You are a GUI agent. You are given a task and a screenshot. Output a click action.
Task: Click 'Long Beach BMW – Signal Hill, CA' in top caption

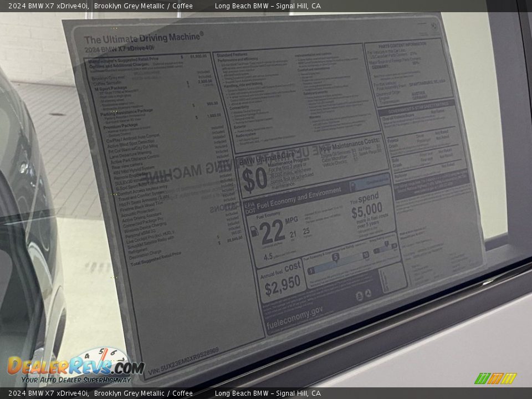pyautogui.click(x=268, y=6)
